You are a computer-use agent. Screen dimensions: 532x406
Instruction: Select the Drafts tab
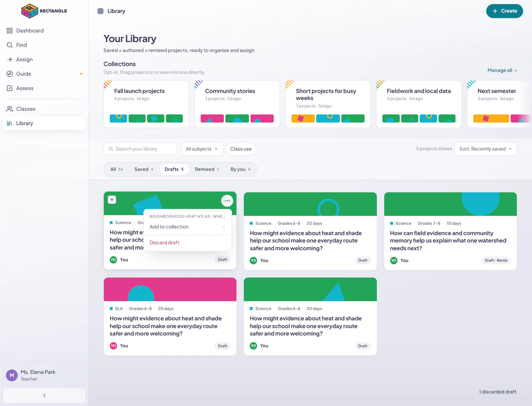(174, 169)
